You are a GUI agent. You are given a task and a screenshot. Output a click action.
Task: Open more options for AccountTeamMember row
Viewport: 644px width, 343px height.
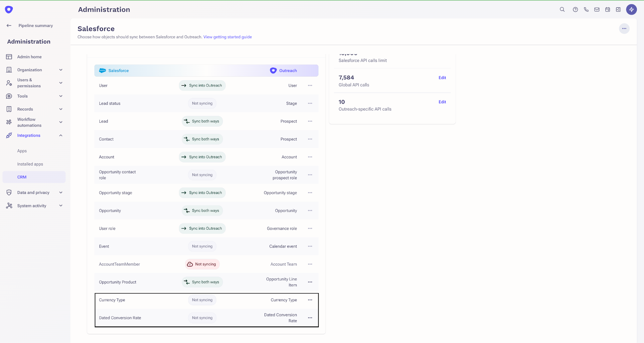tap(310, 264)
